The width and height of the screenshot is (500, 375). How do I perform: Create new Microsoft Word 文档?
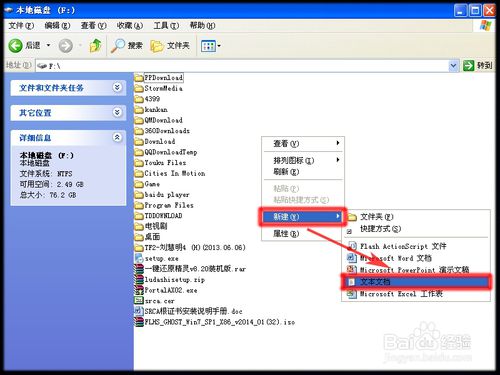[416, 258]
